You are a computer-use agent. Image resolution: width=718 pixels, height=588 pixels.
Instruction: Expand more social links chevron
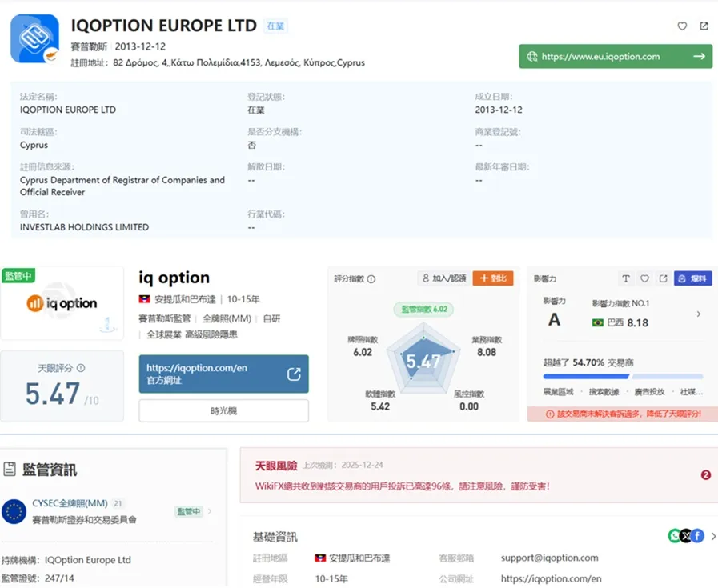click(713, 536)
